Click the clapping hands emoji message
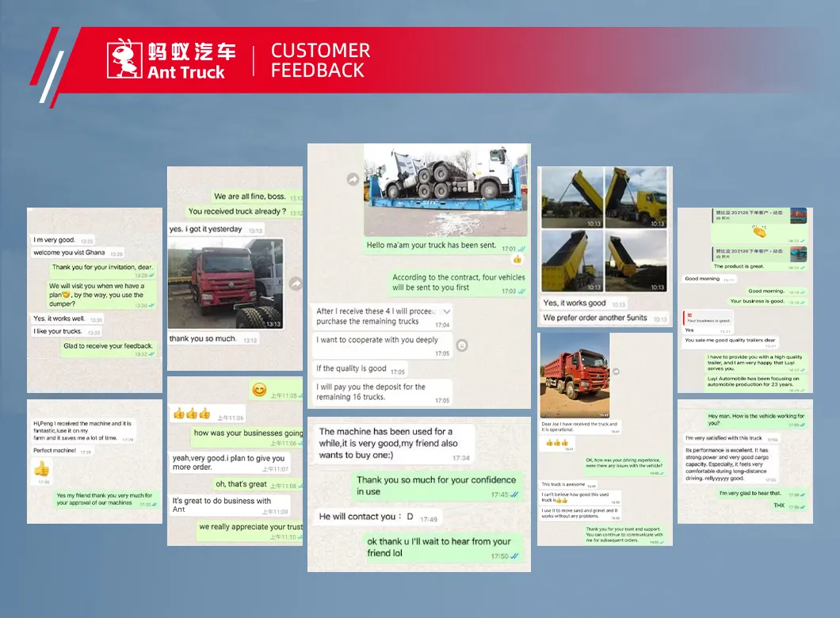 758,233
